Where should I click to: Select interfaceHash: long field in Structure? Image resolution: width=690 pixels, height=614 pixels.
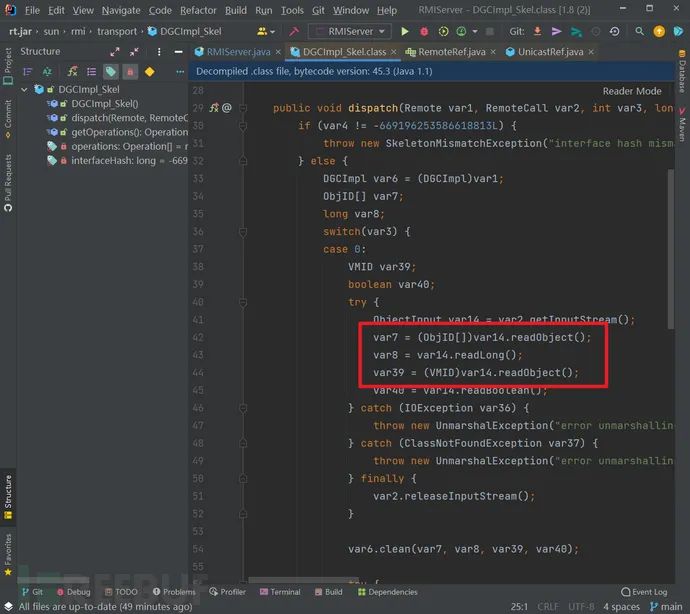tap(117, 161)
